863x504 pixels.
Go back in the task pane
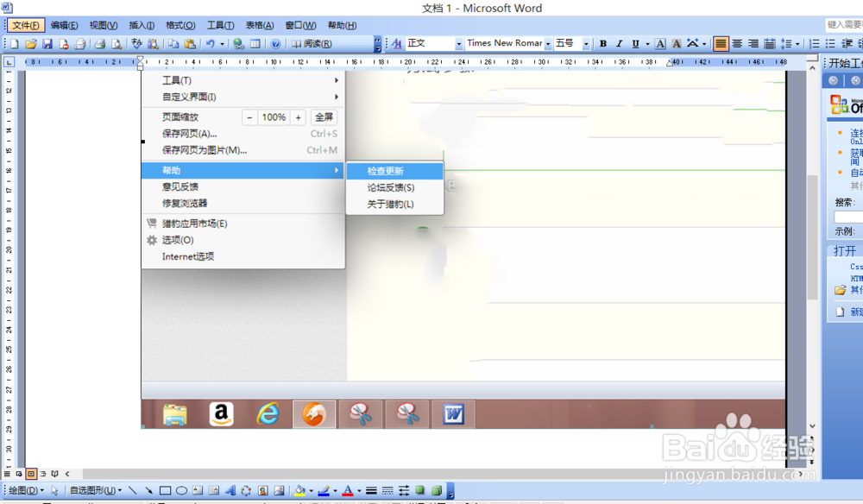(834, 80)
